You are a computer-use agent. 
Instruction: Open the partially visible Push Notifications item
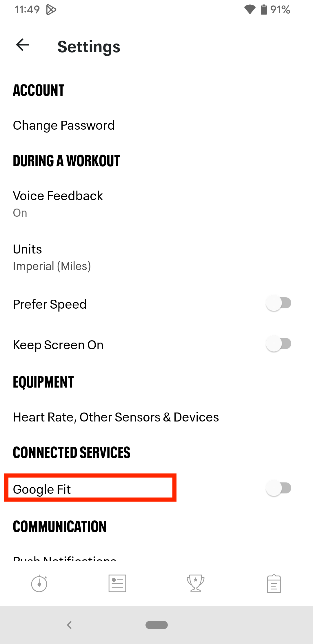point(65,558)
